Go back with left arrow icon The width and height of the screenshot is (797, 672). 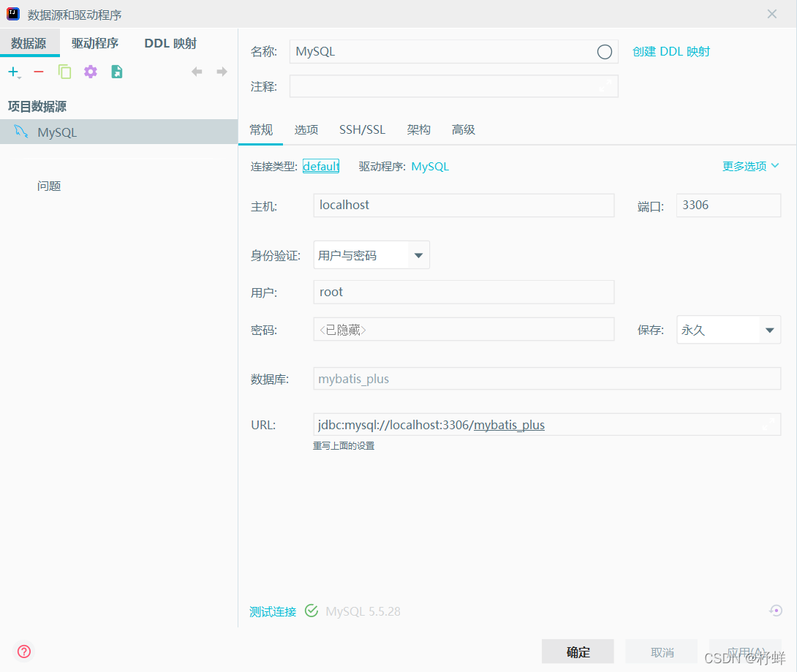coord(197,72)
